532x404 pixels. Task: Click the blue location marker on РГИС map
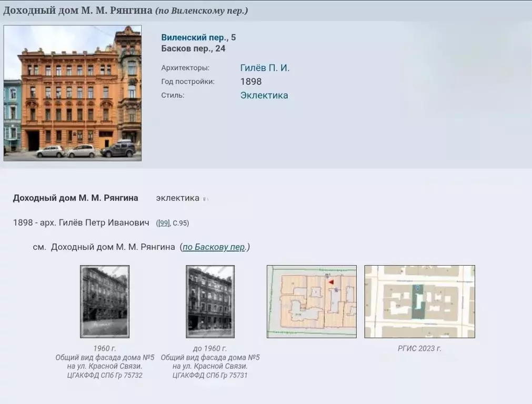coord(417,288)
